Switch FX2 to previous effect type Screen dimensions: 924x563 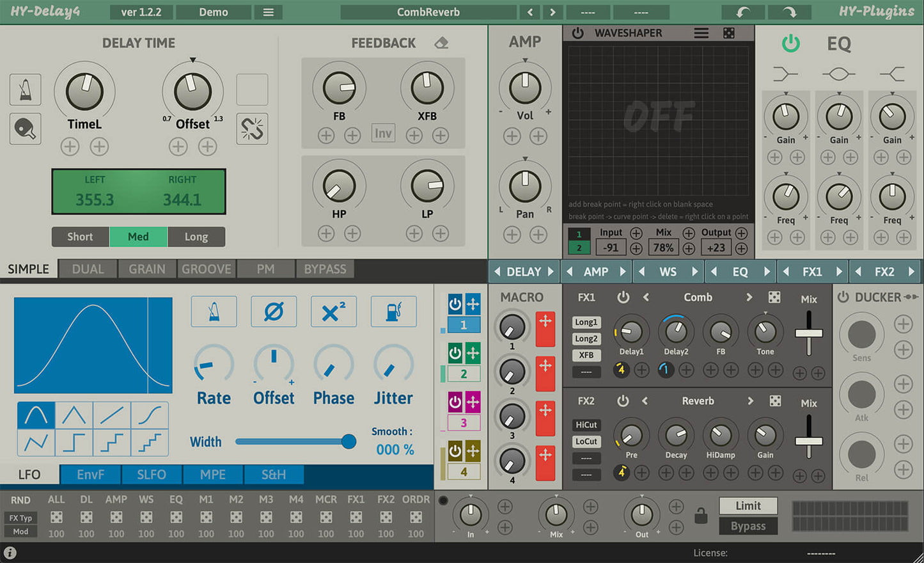coord(645,401)
